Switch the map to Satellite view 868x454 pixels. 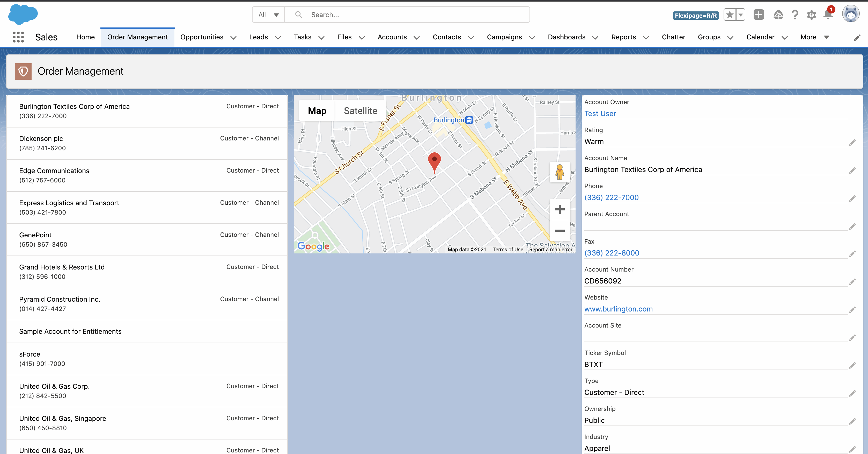[360, 110]
